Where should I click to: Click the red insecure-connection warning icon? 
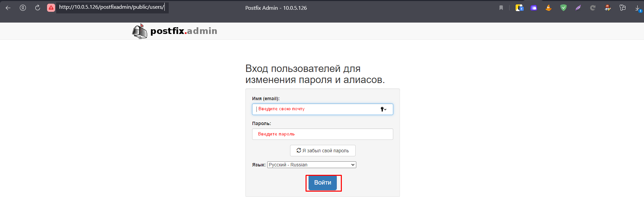pyautogui.click(x=51, y=8)
